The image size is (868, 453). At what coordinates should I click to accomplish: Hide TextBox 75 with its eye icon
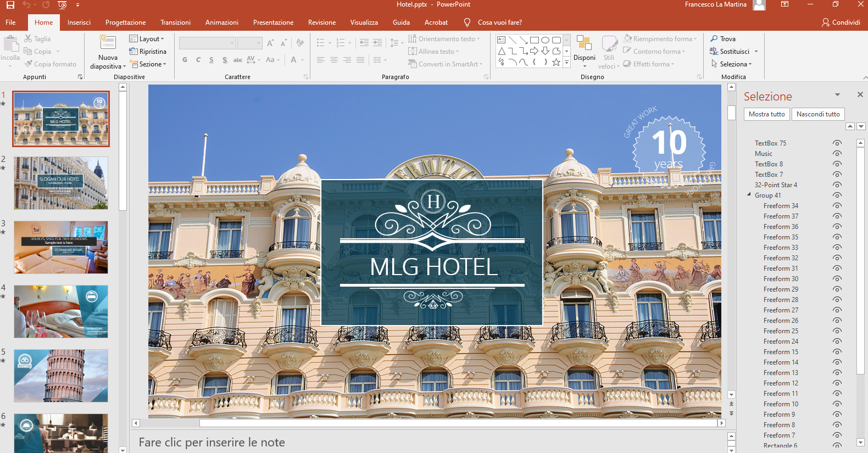point(837,143)
